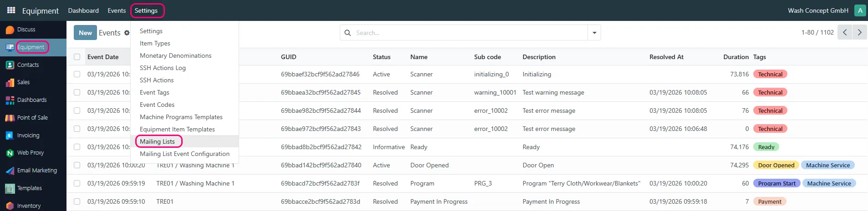Open event with GUID 69bbacce2bcf9f562ad2783d

click(x=321, y=201)
